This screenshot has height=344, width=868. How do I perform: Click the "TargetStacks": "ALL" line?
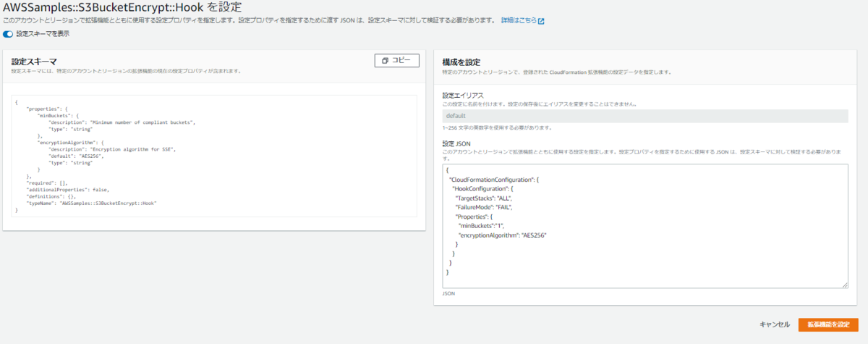(x=484, y=197)
